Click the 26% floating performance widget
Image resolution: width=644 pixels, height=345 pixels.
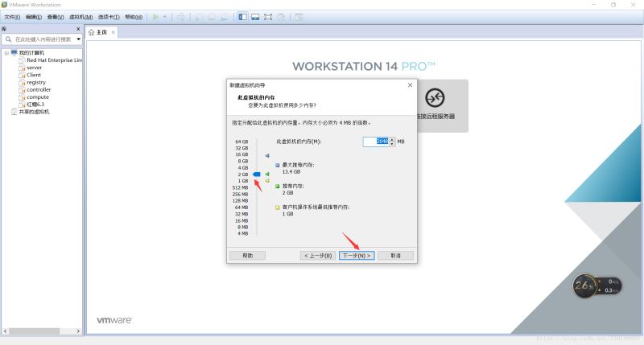tap(597, 286)
